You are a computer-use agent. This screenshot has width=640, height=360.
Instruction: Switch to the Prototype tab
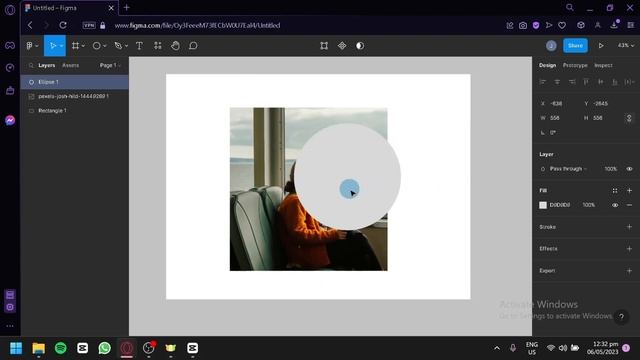coord(575,65)
